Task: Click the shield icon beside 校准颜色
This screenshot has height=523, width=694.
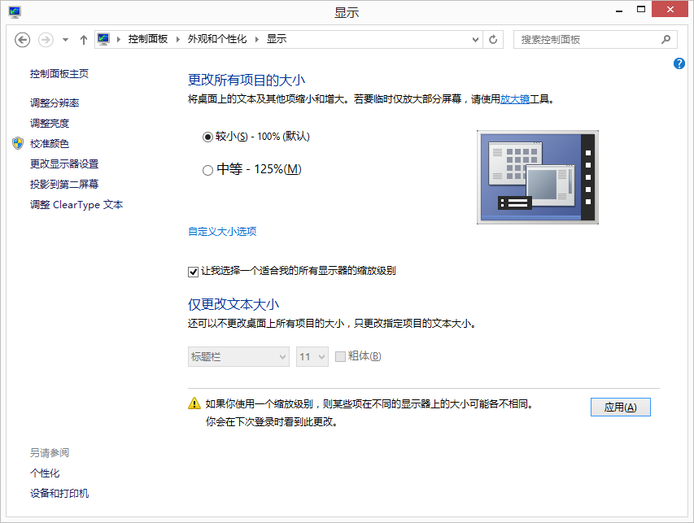Action: click(18, 143)
